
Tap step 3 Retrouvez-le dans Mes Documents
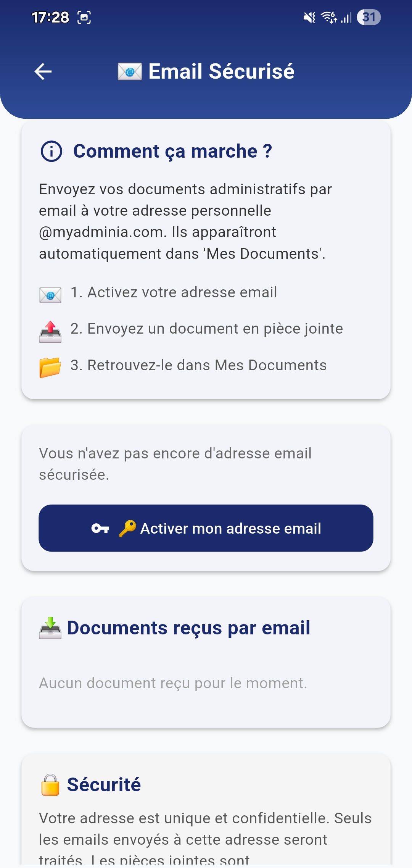click(x=198, y=365)
